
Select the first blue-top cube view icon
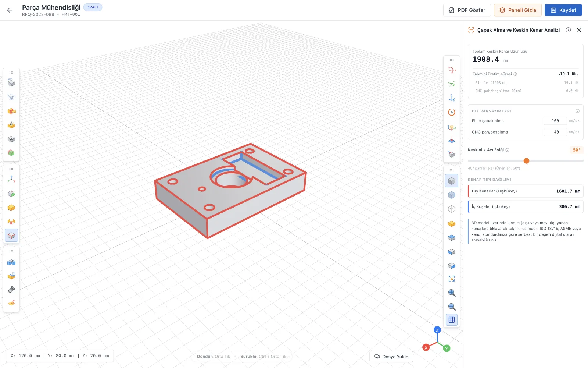[x=452, y=238]
